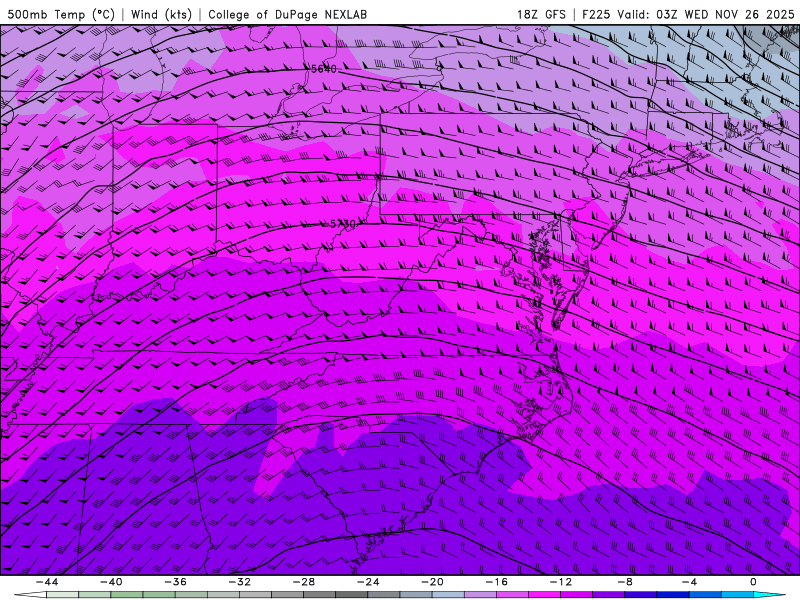
Task: Click the pale green swatch below -44
Action: point(62,595)
